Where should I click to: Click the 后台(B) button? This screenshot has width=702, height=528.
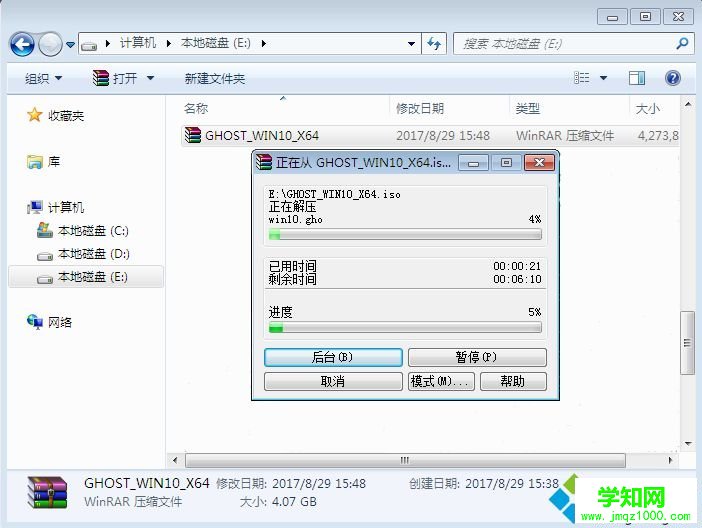click(x=333, y=357)
